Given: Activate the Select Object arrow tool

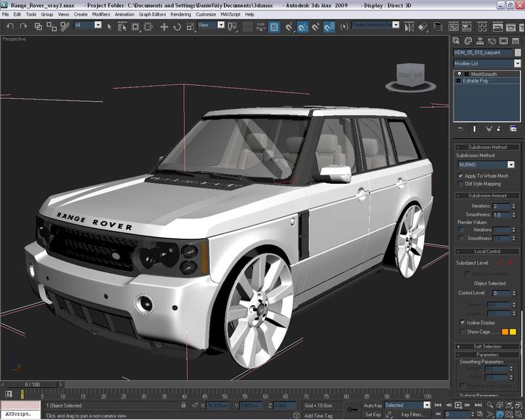Looking at the screenshot, I should click(x=109, y=26).
